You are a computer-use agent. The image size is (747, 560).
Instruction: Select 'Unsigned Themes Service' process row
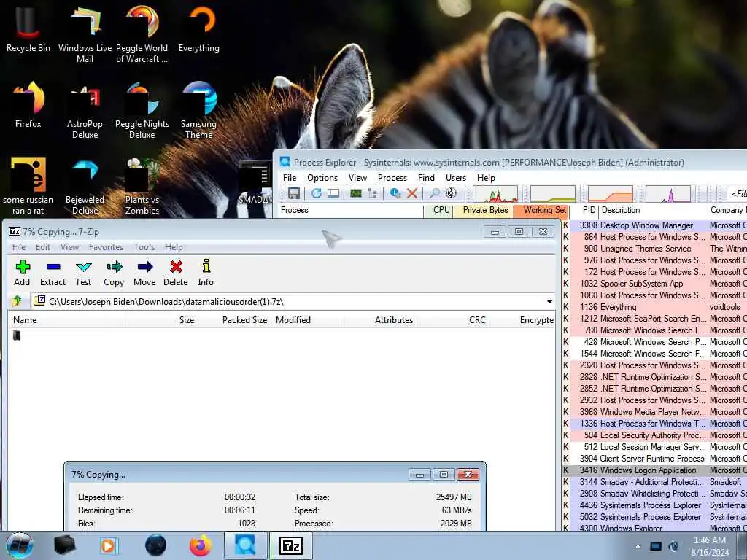tap(654, 249)
